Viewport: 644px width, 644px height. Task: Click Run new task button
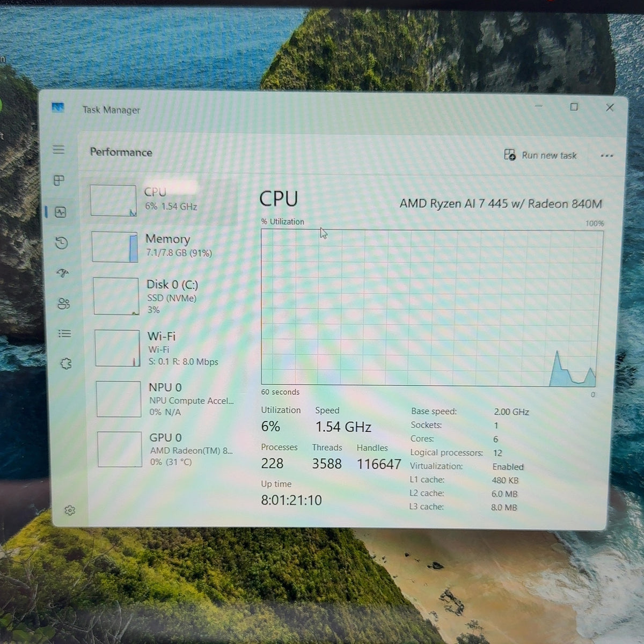[540, 155]
